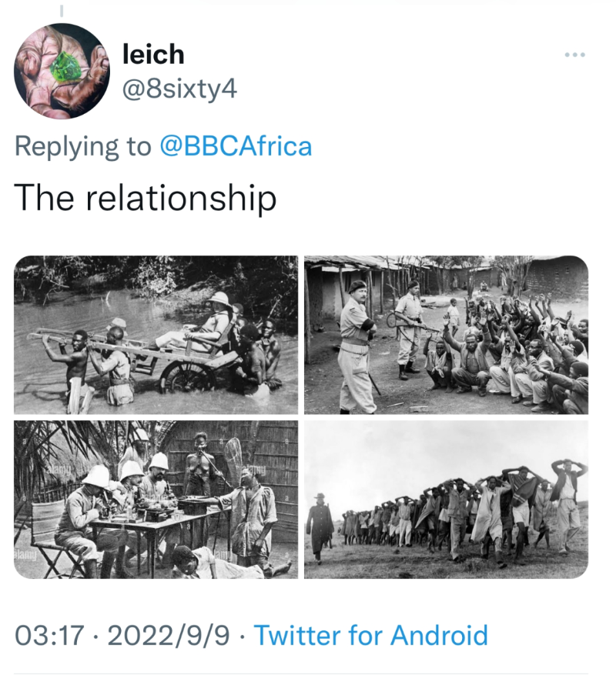
Task: Open the display name "leich"
Action: [153, 54]
